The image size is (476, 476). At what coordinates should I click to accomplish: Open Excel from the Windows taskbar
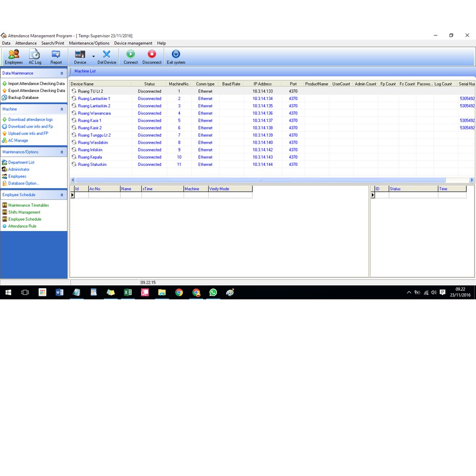point(127,292)
